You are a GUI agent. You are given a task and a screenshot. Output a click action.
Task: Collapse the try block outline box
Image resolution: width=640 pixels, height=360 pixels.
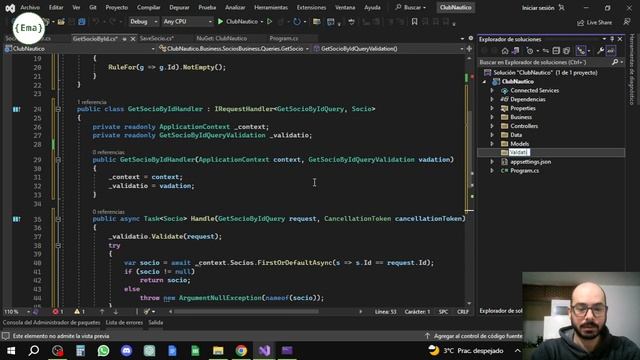(x=58, y=246)
